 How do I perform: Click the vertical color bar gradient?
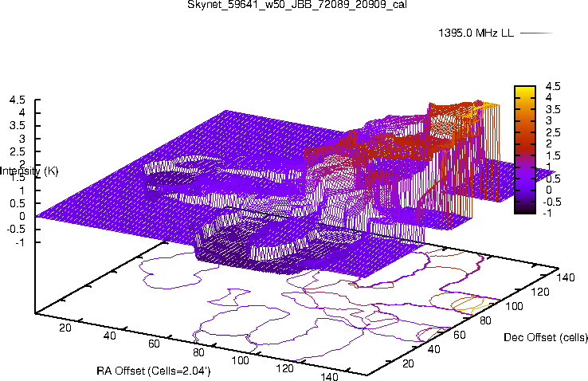524,150
